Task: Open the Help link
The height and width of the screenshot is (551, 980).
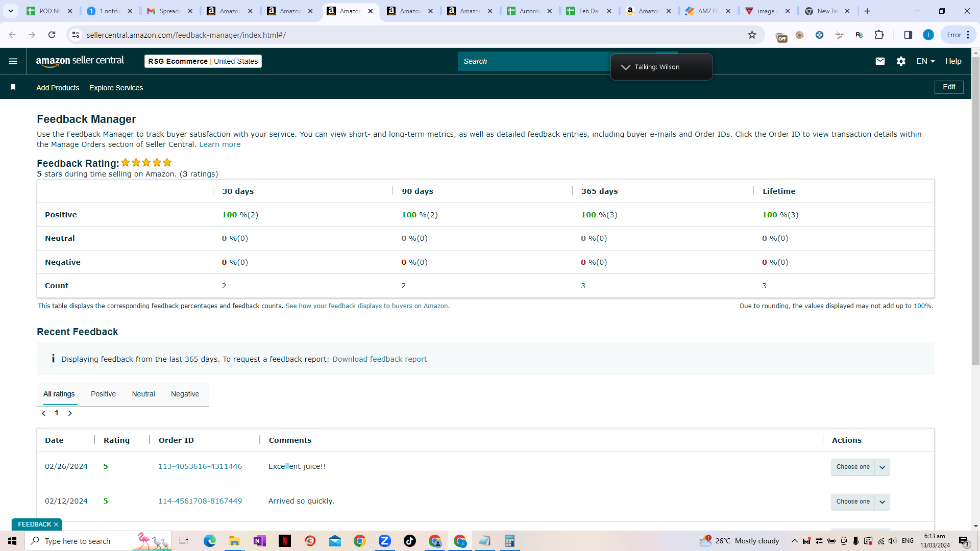Action: pyautogui.click(x=953, y=61)
